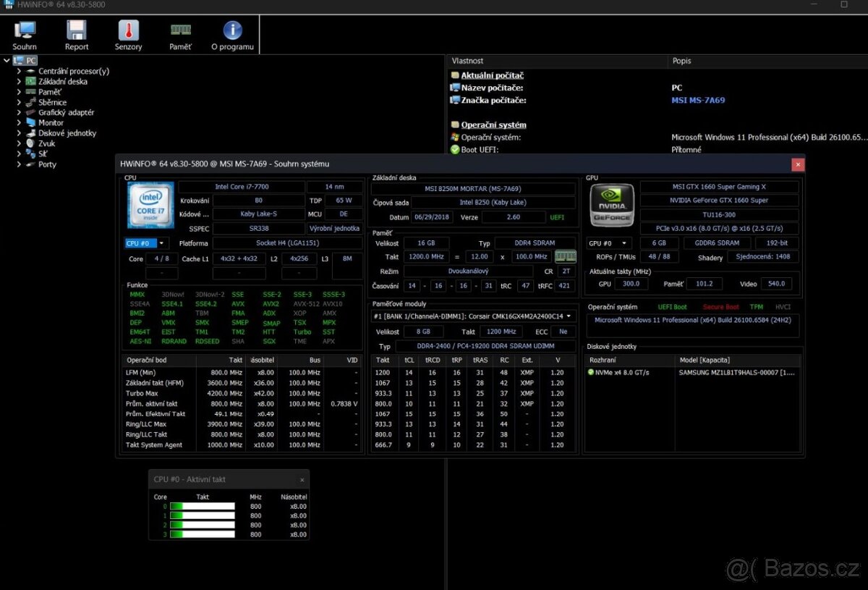Screen dimensions: 868x590
Task: Click the Operační bod column header
Action: click(x=148, y=360)
